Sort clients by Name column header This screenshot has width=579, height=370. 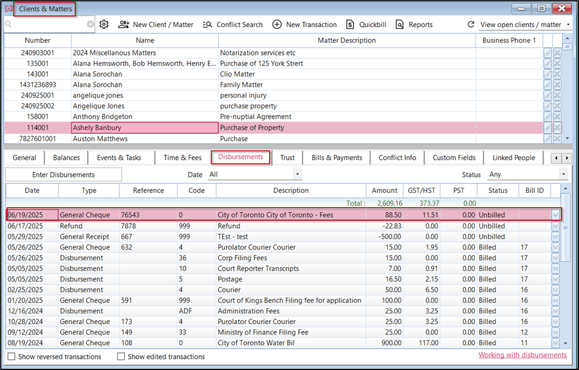point(145,41)
